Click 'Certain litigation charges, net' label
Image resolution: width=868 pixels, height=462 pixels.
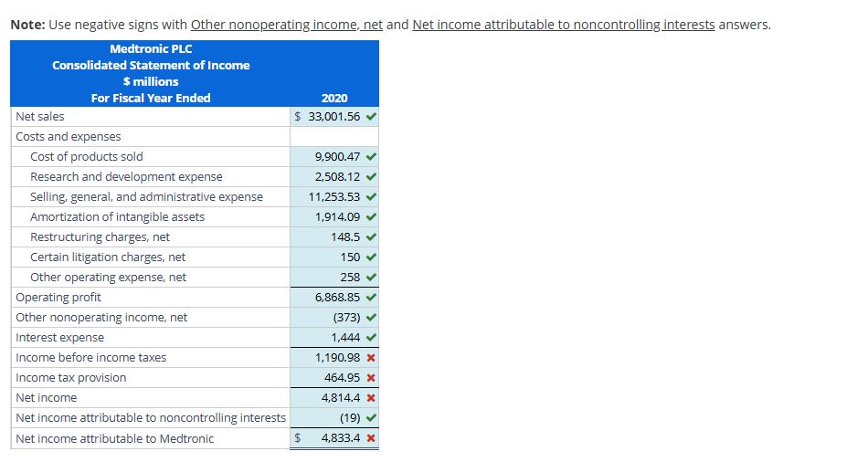pyautogui.click(x=108, y=257)
